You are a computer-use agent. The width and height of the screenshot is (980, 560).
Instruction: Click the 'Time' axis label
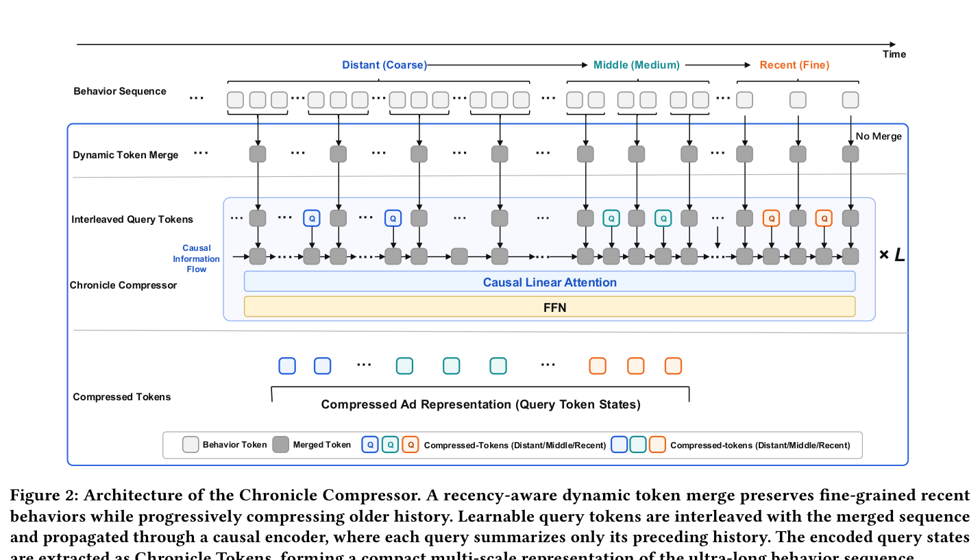pos(894,54)
